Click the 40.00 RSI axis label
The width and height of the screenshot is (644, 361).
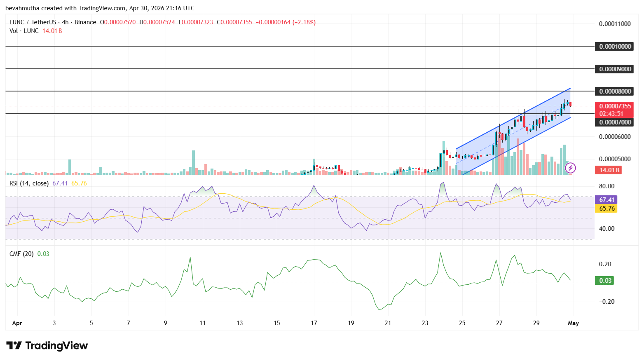[x=607, y=229]
